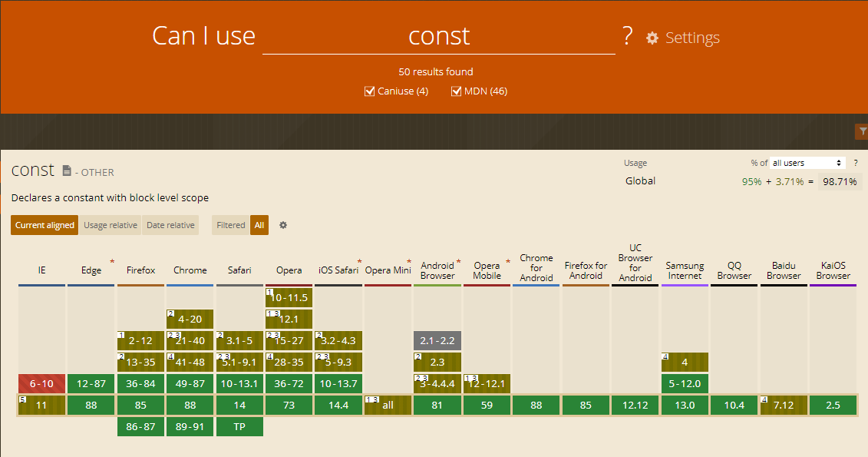868x457 pixels.
Task: Open the 'all users' usage dropdown
Action: tap(807, 163)
